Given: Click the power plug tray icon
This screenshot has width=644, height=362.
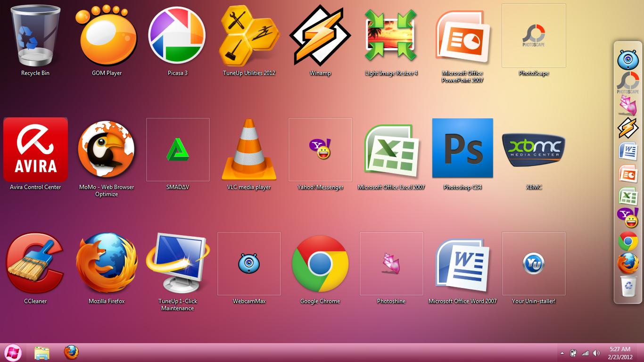Looking at the screenshot, I should [x=574, y=353].
